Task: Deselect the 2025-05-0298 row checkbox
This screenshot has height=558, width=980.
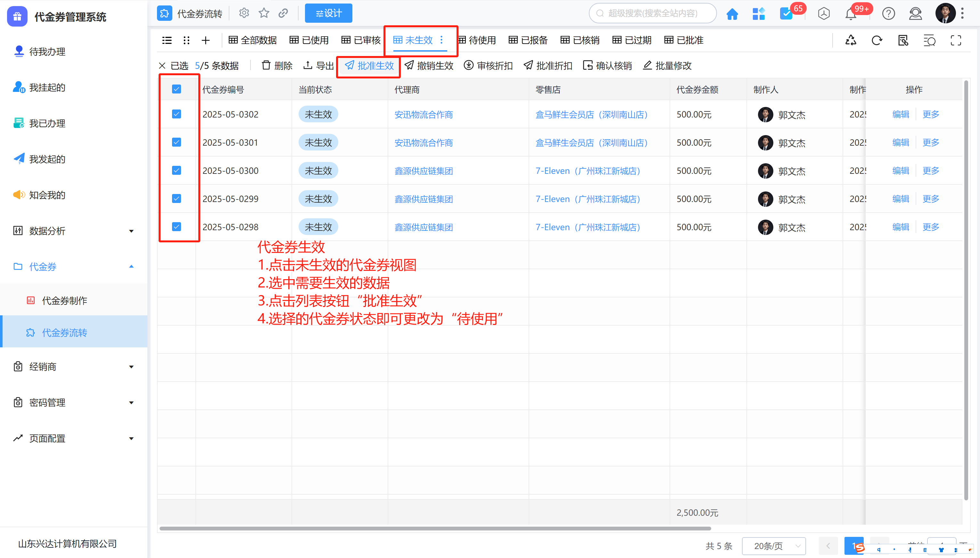Action: pyautogui.click(x=177, y=227)
